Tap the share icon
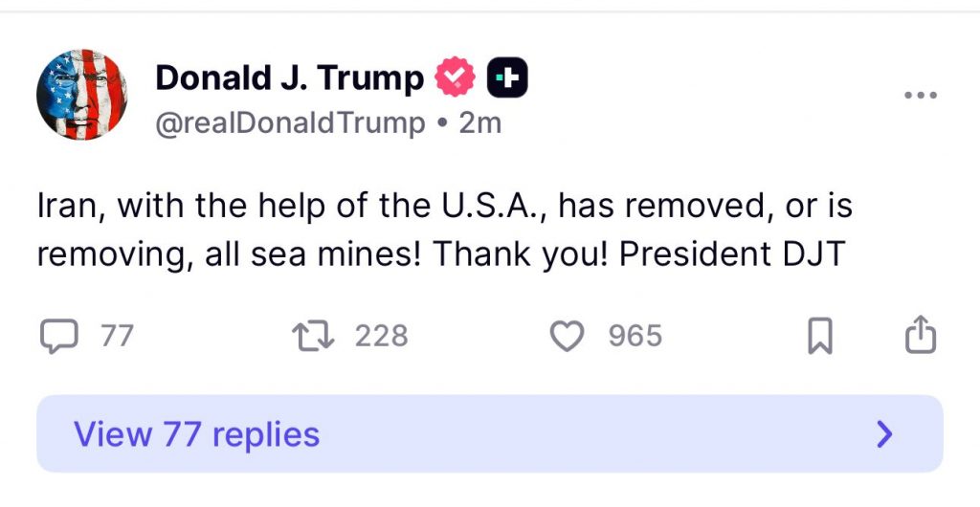980x507 pixels. coord(921,336)
